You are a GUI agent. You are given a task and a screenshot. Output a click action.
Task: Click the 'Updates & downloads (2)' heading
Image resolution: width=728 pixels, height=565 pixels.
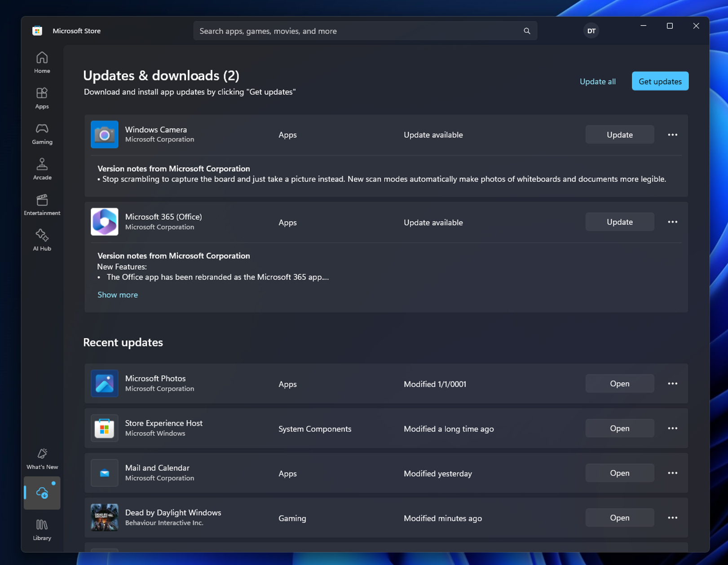point(161,75)
